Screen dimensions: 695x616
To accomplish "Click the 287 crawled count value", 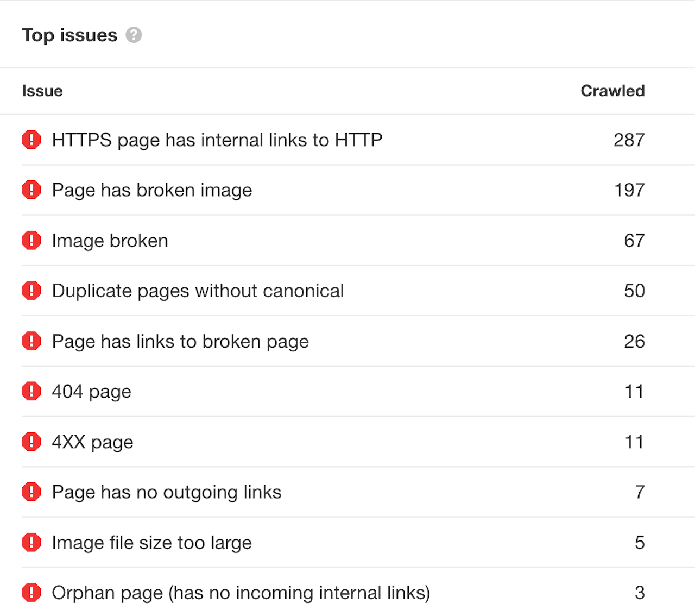I will click(629, 140).
